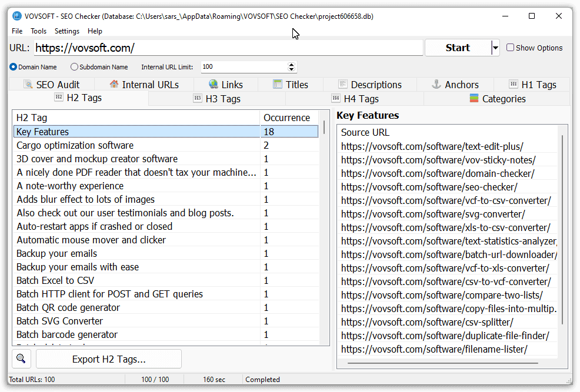Image resolution: width=580 pixels, height=392 pixels.
Task: Select the Cargo optimization software row
Action: tap(166, 145)
